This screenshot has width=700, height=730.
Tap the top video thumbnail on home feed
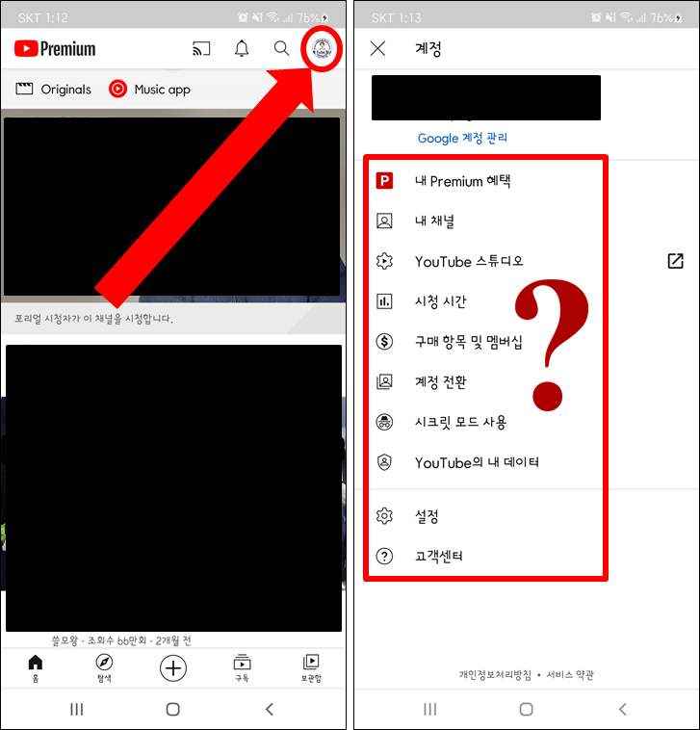(x=172, y=206)
